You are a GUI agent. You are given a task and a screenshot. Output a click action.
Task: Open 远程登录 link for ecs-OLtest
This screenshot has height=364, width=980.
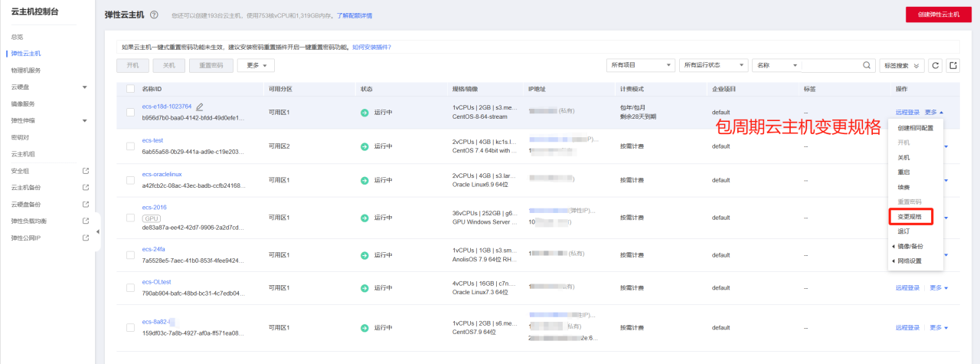coord(907,287)
